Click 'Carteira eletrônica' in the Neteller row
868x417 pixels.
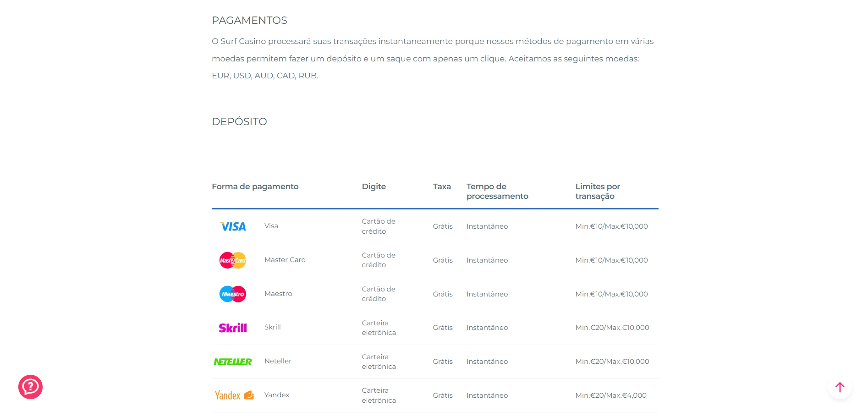379,362
